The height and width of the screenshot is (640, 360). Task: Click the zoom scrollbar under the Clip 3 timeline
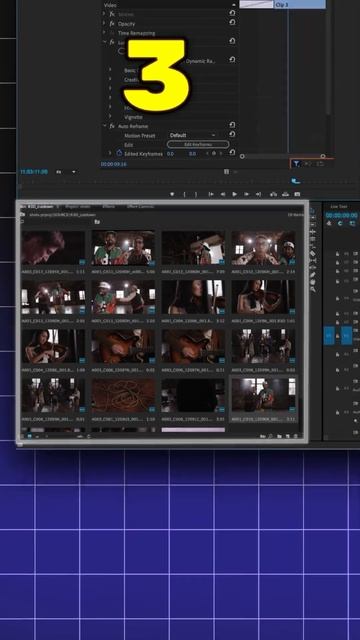coord(282,156)
